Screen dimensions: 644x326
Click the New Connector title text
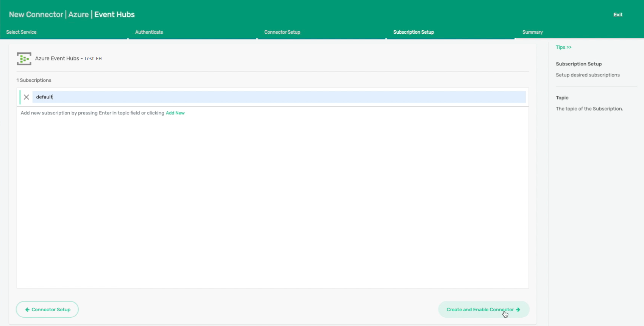click(36, 15)
